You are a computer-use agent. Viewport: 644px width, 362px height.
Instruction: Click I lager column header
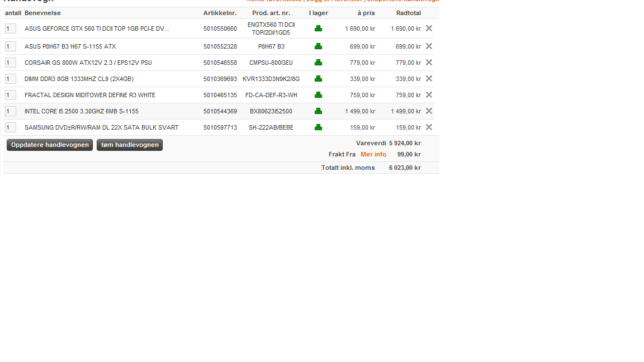click(319, 13)
